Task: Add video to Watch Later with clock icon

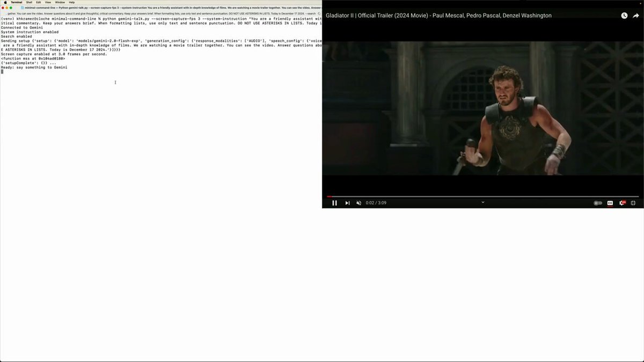Action: click(624, 16)
